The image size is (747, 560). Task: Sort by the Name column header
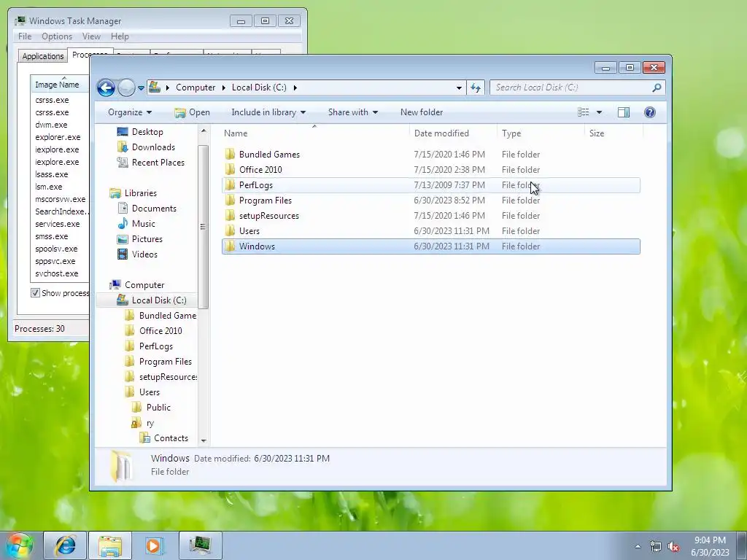point(314,133)
